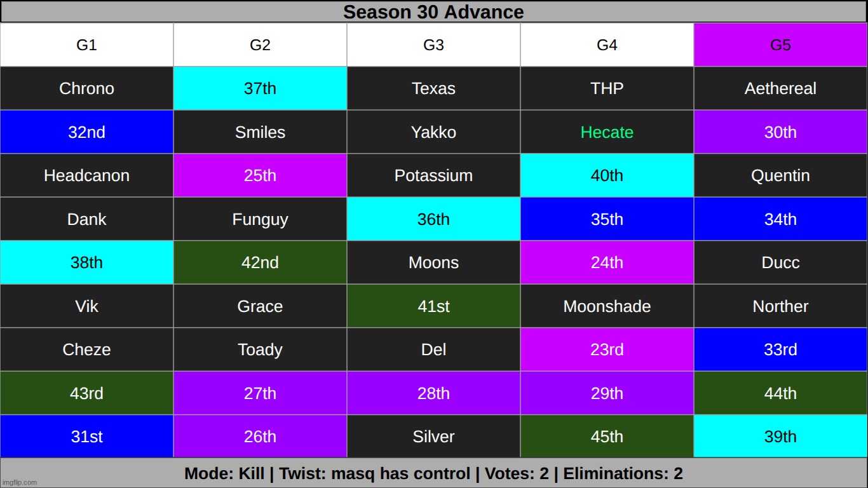Open the imgflip.com watermark link
The image size is (868, 488).
(x=20, y=482)
